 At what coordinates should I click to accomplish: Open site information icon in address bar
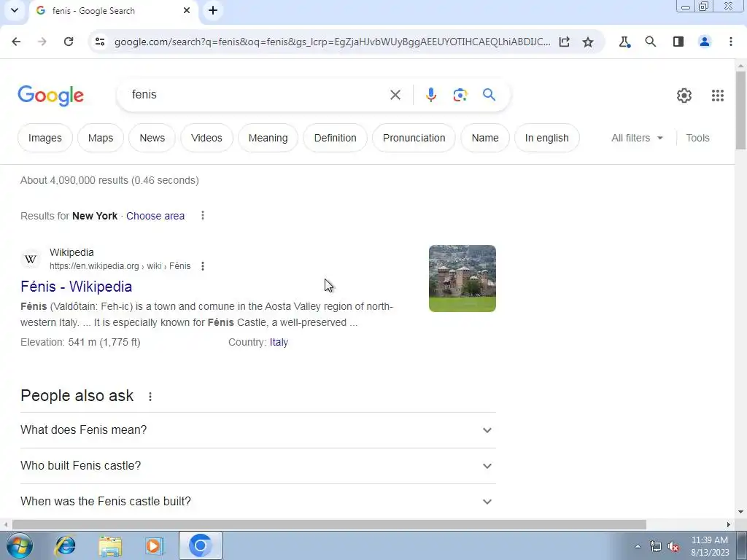click(x=99, y=42)
